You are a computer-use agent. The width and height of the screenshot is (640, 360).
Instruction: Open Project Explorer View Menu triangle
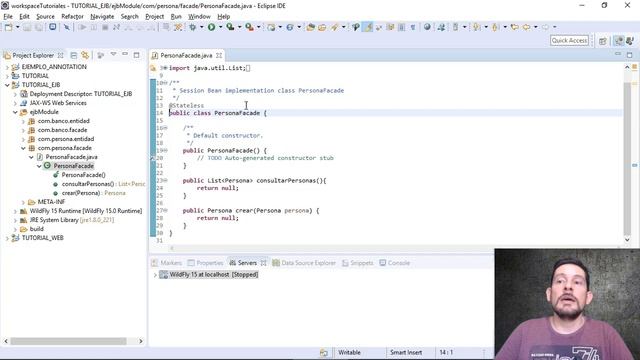click(113, 54)
